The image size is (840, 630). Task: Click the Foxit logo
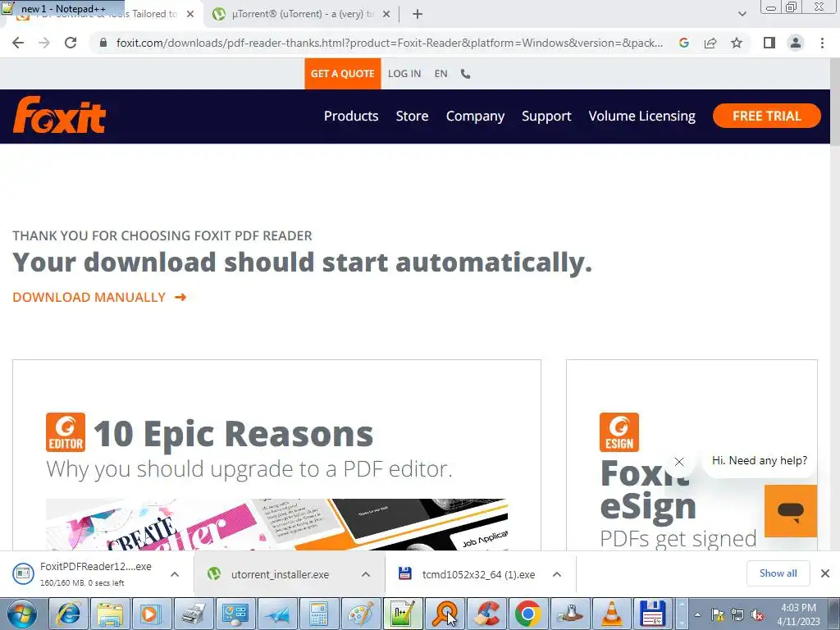coord(59,115)
